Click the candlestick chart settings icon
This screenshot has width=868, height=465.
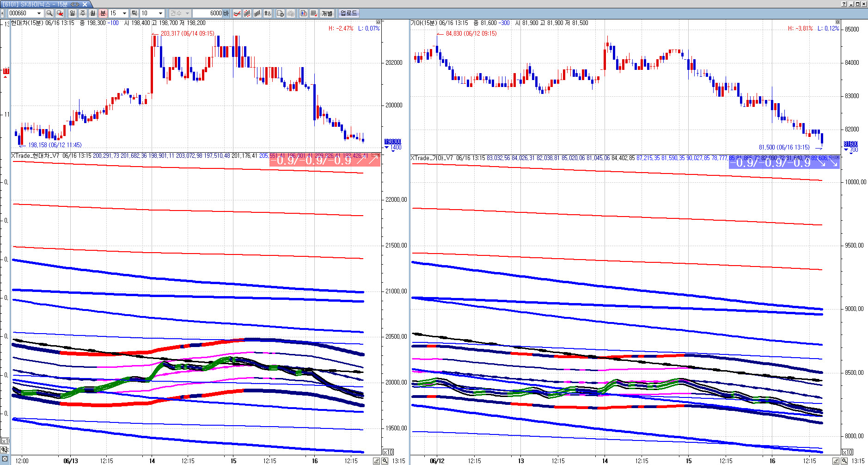[303, 13]
